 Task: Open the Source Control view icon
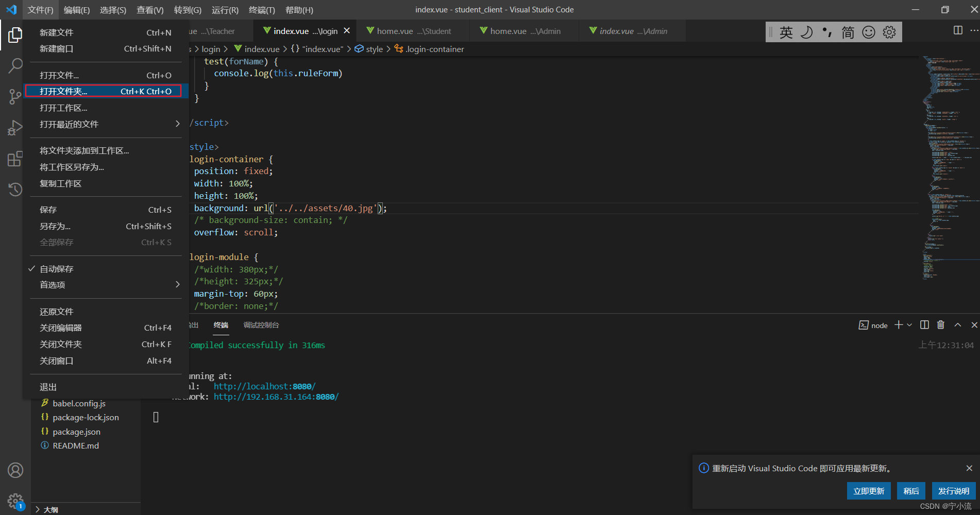pyautogui.click(x=15, y=96)
